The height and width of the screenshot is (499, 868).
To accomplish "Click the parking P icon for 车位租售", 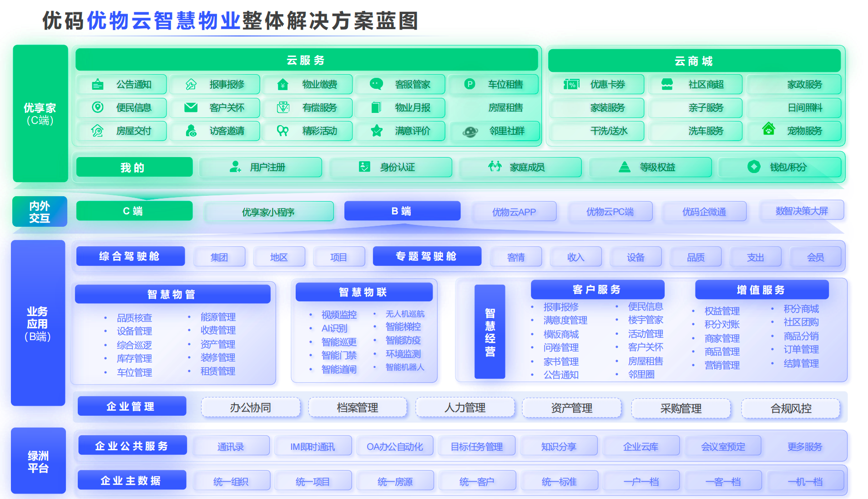I will point(469,84).
